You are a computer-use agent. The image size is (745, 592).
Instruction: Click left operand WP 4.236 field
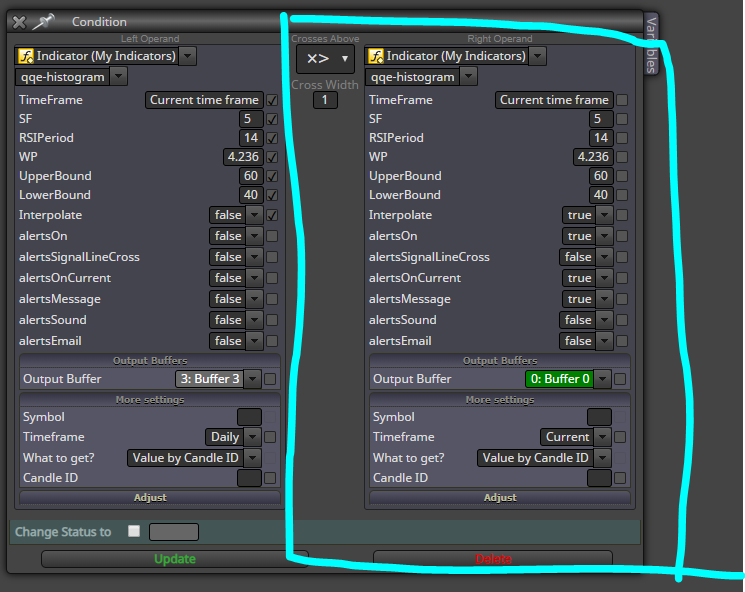[x=243, y=157]
